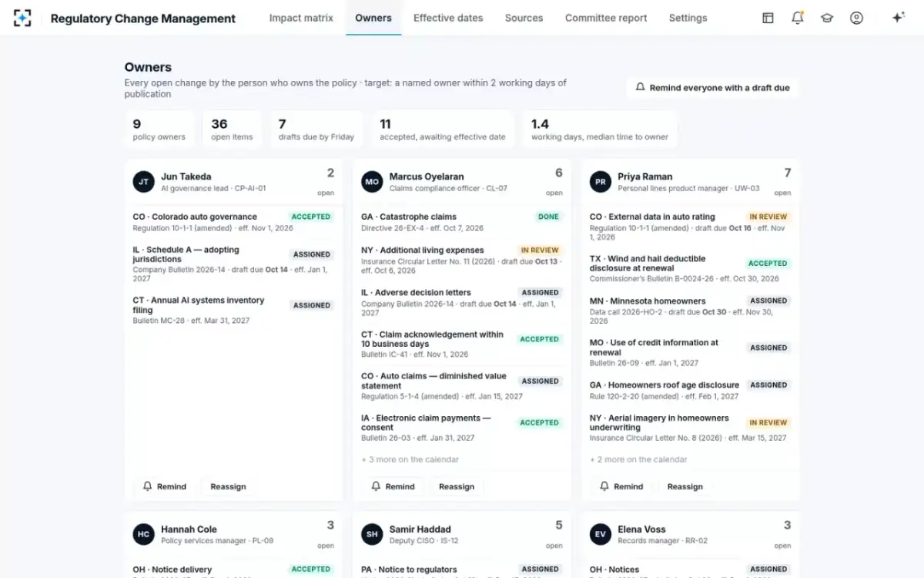Open CO · External data in auto rating
The image size is (924, 578).
(x=691, y=227)
